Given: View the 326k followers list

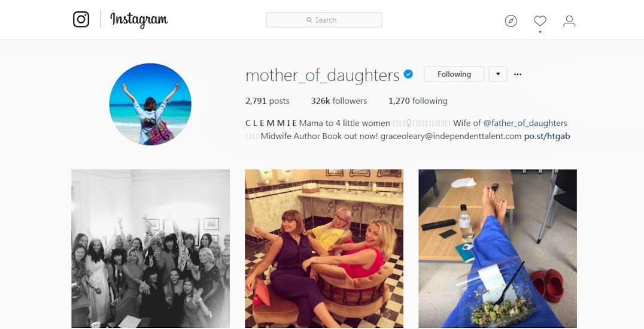Looking at the screenshot, I should (339, 101).
